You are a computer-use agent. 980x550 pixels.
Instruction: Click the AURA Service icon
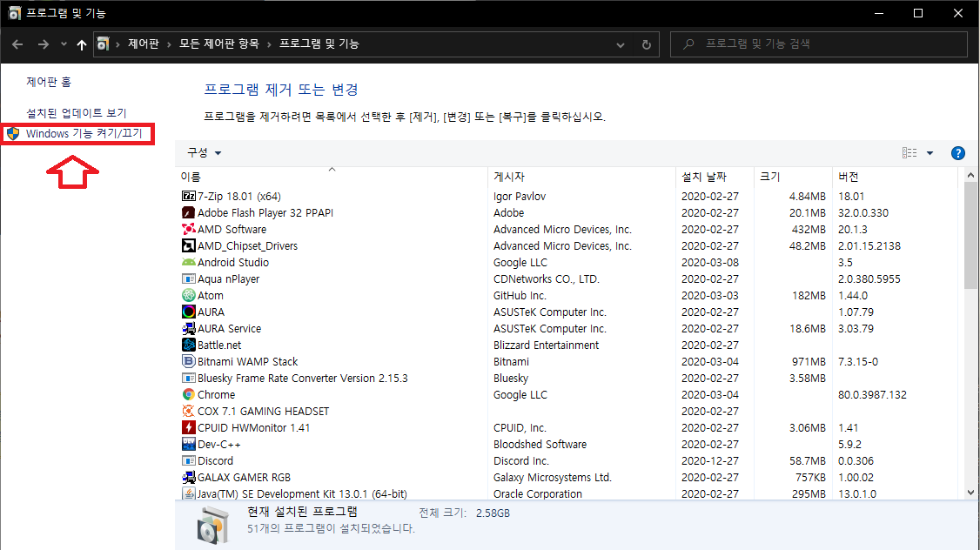click(x=188, y=328)
